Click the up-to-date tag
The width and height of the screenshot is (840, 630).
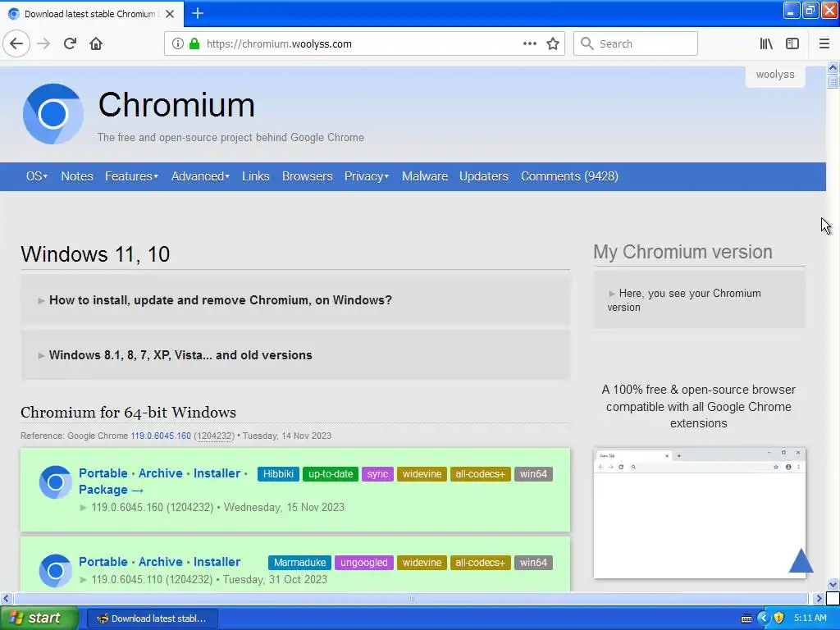click(331, 474)
